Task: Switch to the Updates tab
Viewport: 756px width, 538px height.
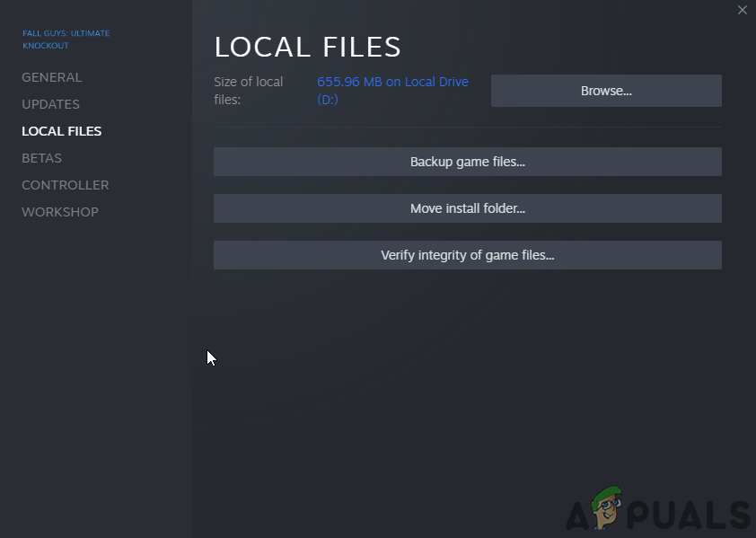Action: coord(50,104)
